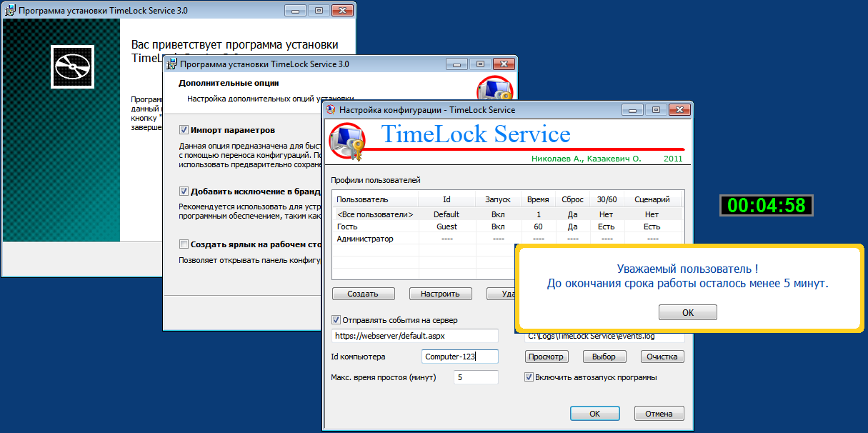Click the title bar icon of the first installer window
868x433 pixels.
pos(9,11)
